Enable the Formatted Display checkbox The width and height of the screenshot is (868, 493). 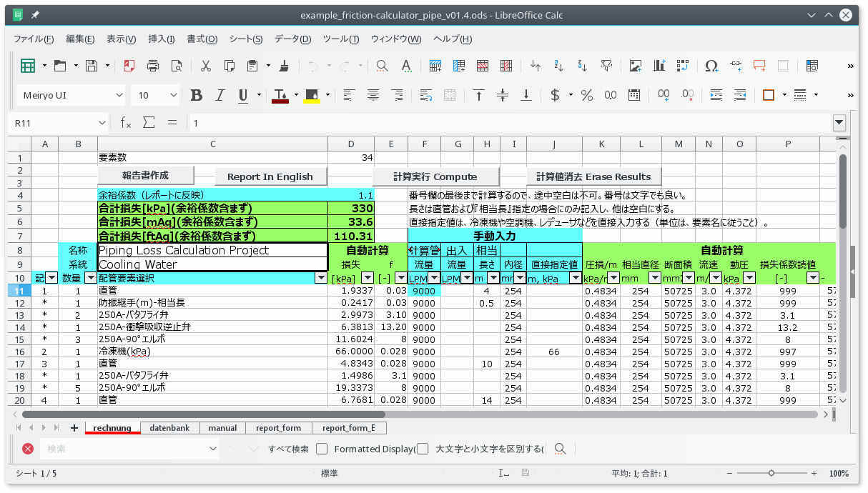pos(322,449)
